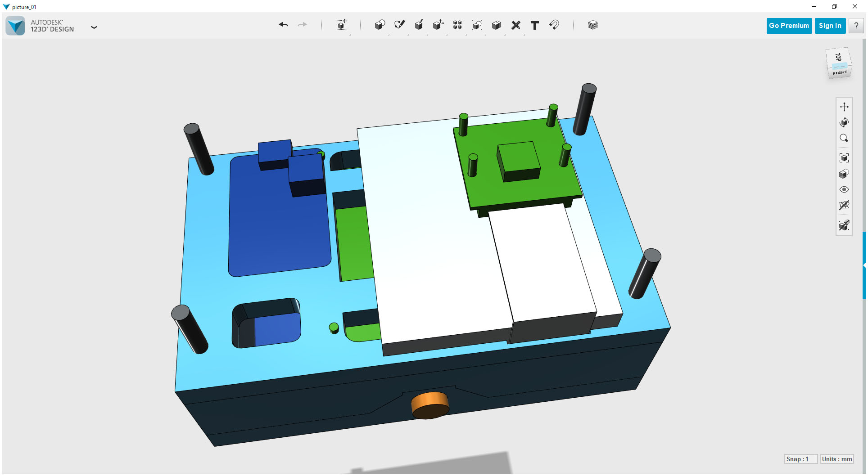
Task: Select the Pan tool in the view sidebar
Action: click(845, 107)
